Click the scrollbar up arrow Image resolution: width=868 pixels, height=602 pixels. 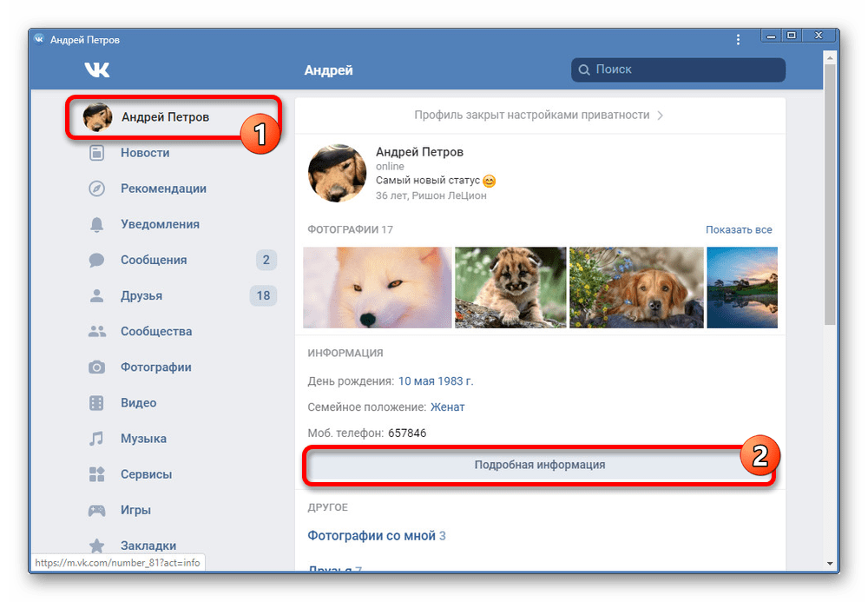click(829, 57)
